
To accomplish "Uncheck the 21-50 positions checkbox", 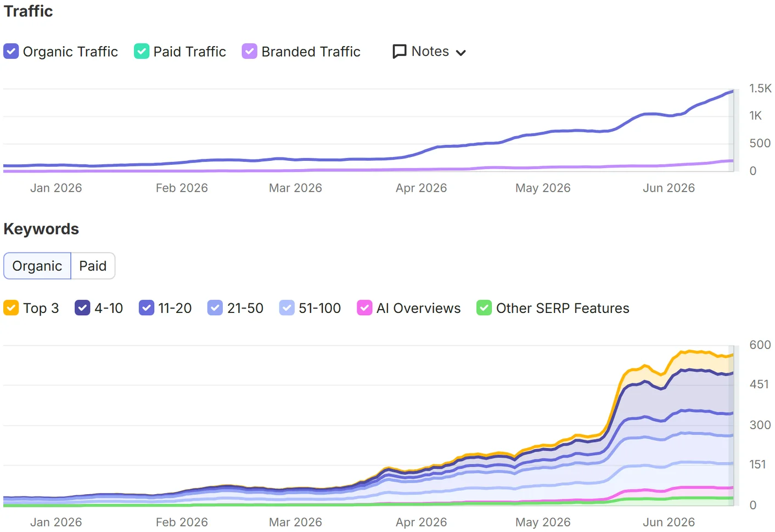I will [215, 308].
